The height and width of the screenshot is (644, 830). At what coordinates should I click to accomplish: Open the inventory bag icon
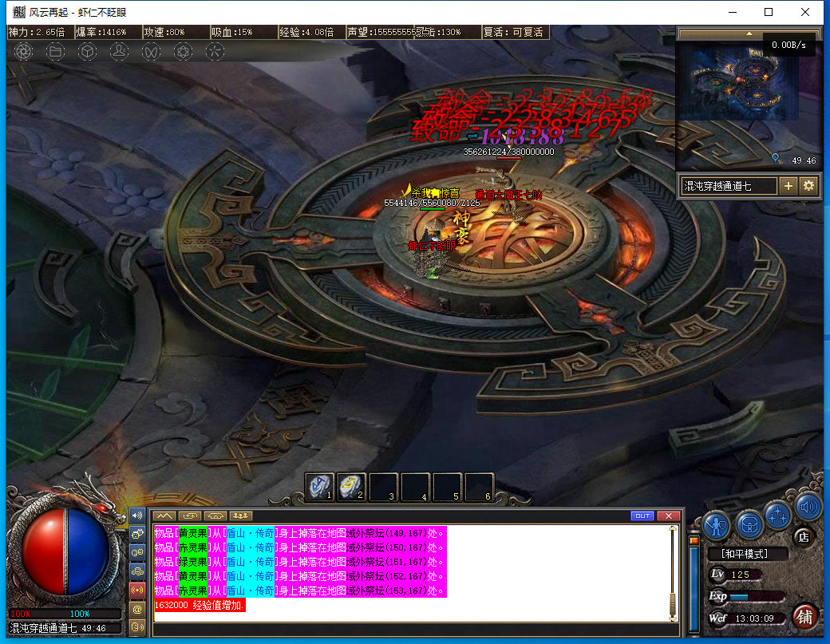click(x=749, y=525)
